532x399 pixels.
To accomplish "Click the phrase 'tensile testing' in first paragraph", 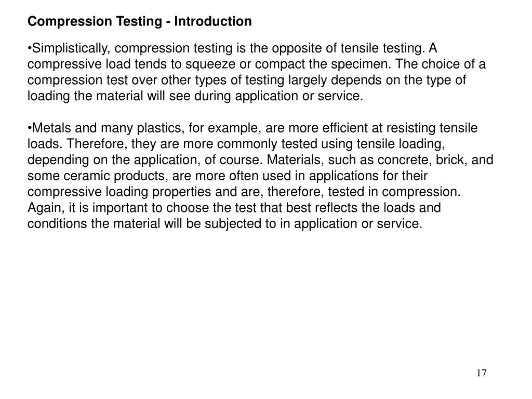I will click(x=382, y=48).
